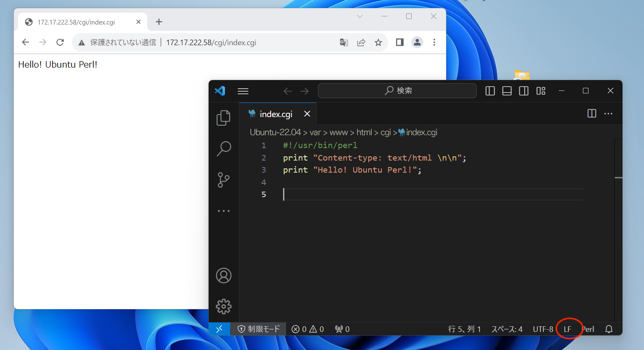The height and width of the screenshot is (350, 644).
Task: Click the notifications bell in the status bar
Action: (609, 329)
